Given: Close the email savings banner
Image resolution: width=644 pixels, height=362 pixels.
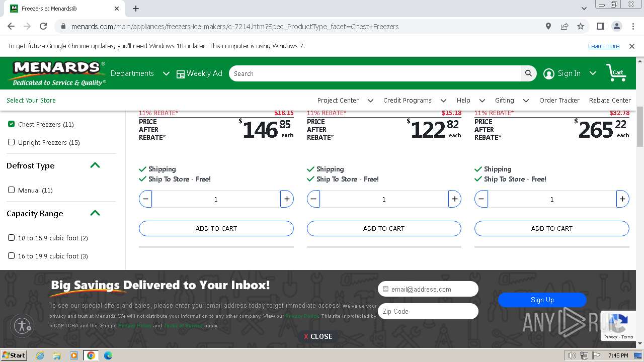Looking at the screenshot, I should (318, 336).
